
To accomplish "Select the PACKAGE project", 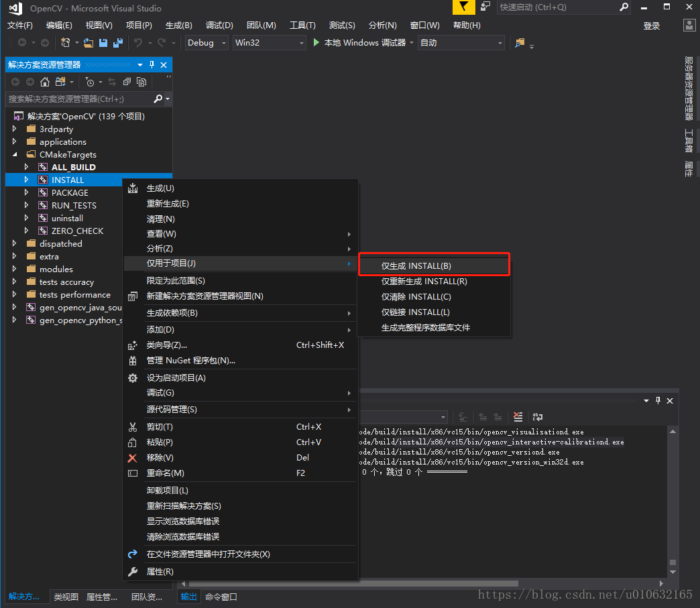I will [70, 192].
